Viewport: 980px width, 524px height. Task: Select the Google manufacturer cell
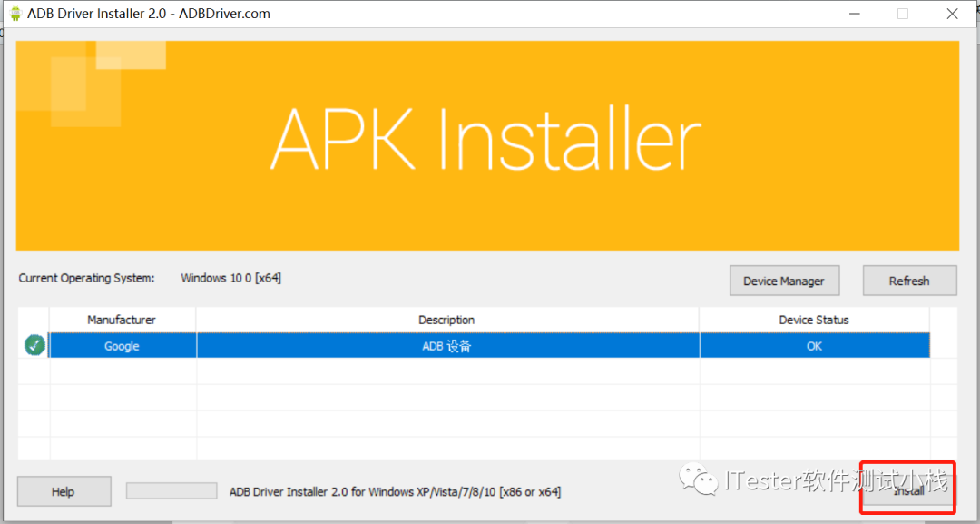122,346
